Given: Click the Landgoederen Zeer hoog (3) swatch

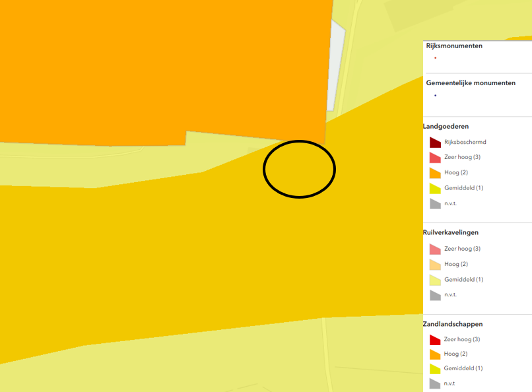Looking at the screenshot, I should pyautogui.click(x=435, y=158).
